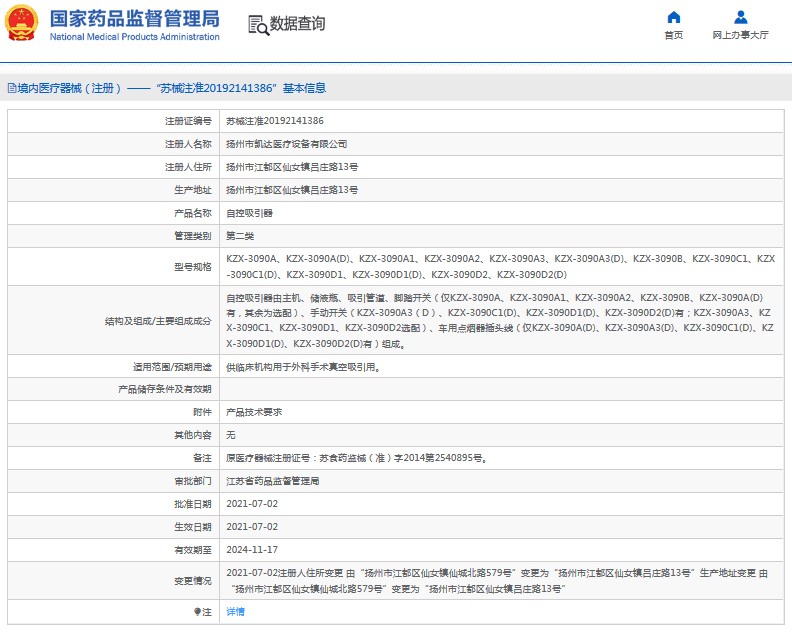The width and height of the screenshot is (792, 633).
Task: Select 其他内容 value 无
Action: (x=231, y=435)
